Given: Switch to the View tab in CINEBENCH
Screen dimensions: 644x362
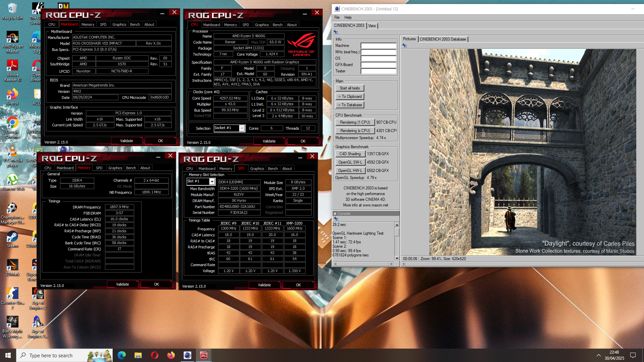Looking at the screenshot, I should pyautogui.click(x=372, y=26).
